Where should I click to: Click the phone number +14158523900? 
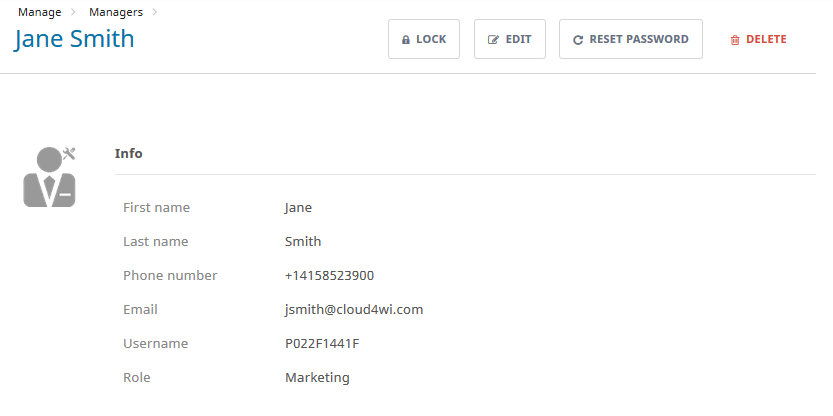329,276
